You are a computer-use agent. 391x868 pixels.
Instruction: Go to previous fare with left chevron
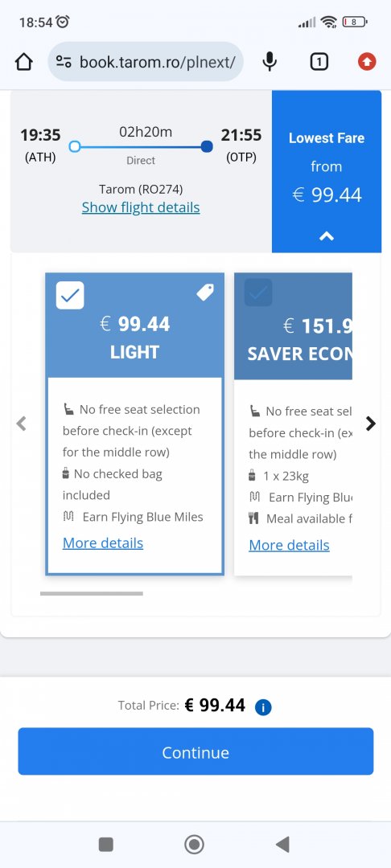(x=21, y=424)
